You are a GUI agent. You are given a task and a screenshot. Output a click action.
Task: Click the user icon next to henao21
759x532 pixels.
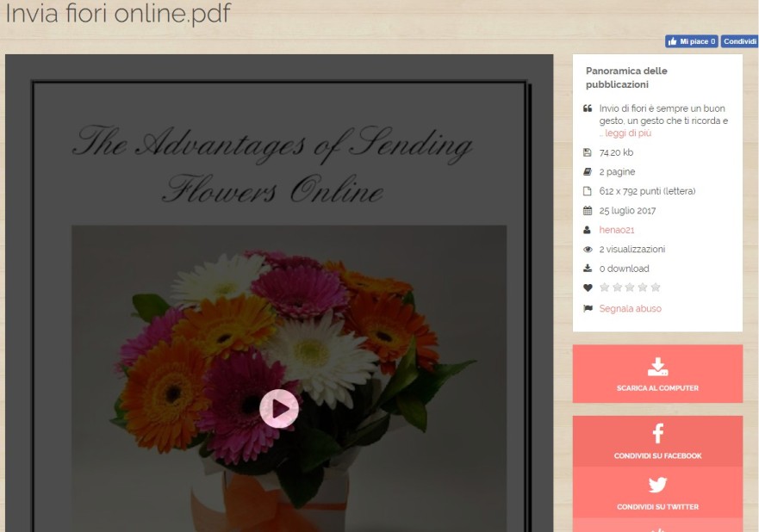point(588,230)
